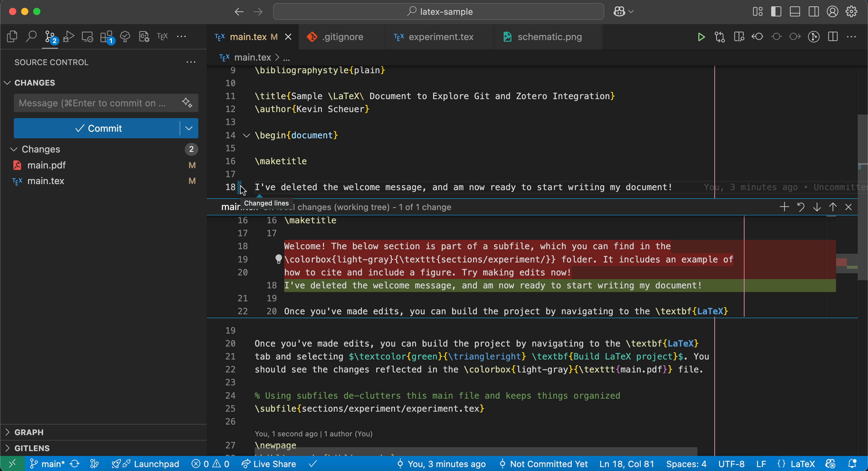Toggle the primary side bar

click(x=776, y=11)
